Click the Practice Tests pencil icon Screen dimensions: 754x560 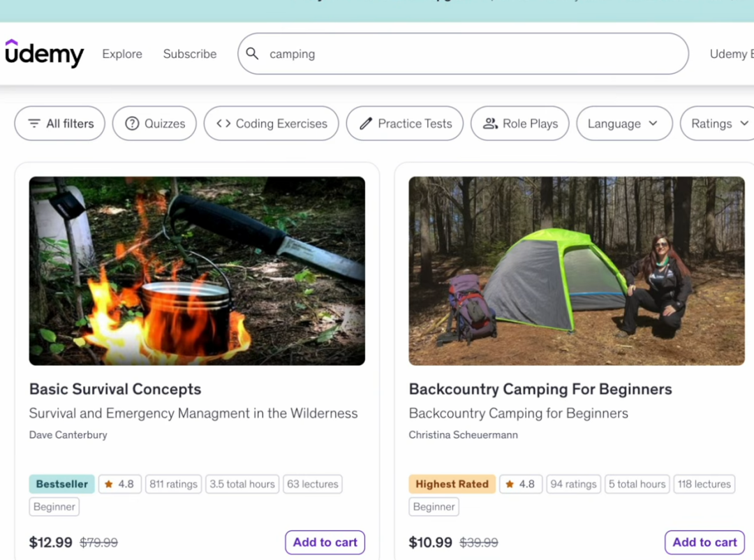[366, 124]
